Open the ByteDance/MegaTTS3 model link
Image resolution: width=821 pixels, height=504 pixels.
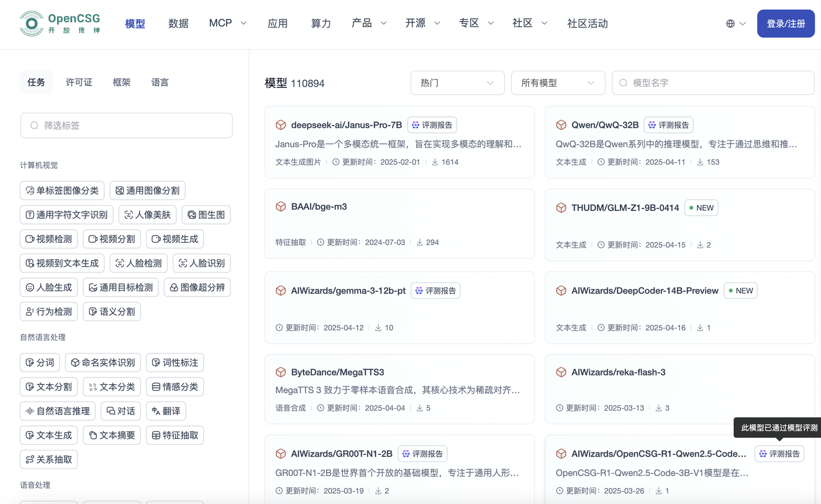click(338, 372)
